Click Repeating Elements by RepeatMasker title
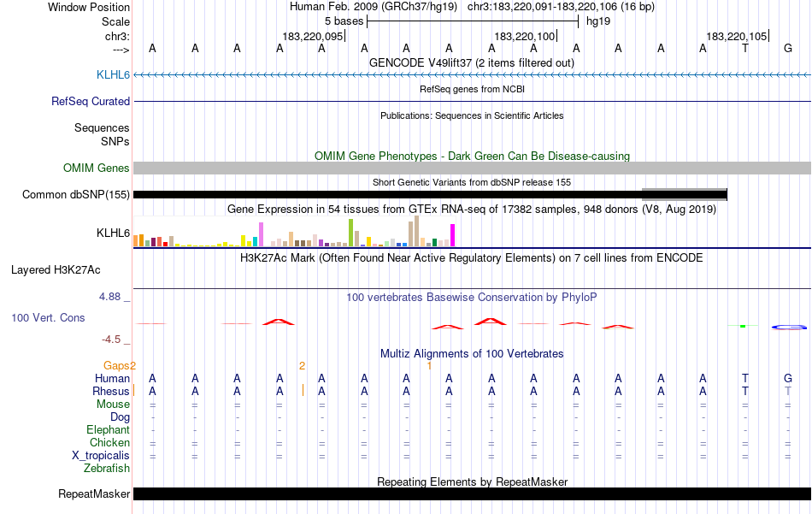This screenshot has width=812, height=514. pos(472,482)
